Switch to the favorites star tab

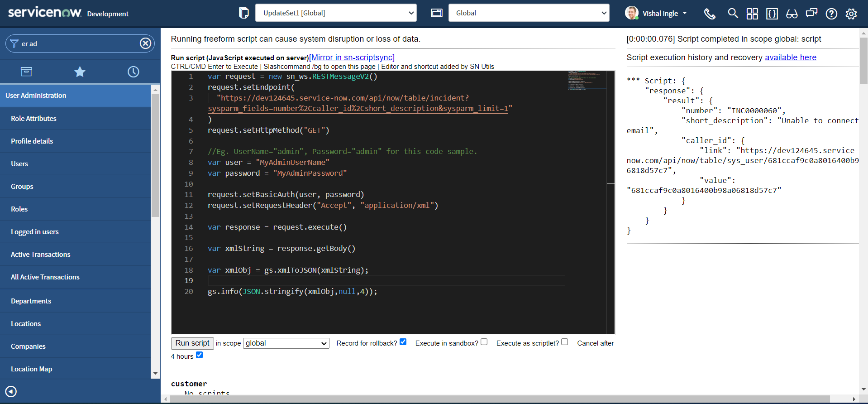[x=80, y=72]
